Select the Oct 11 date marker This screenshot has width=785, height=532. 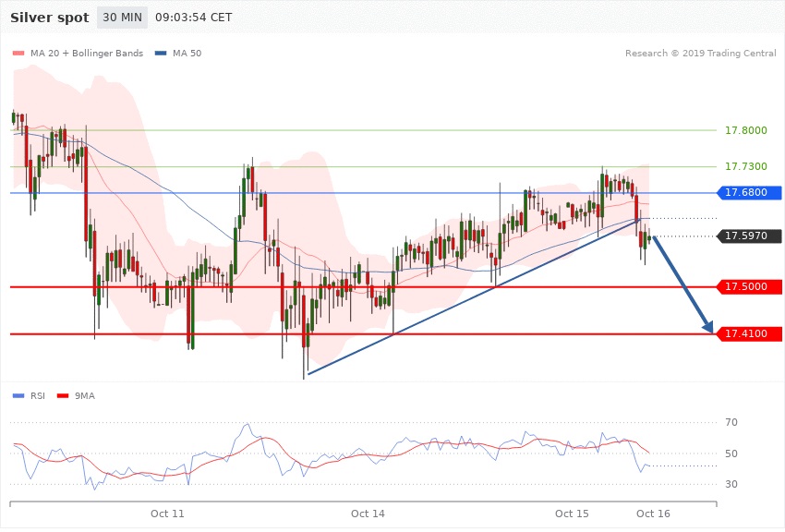(168, 513)
